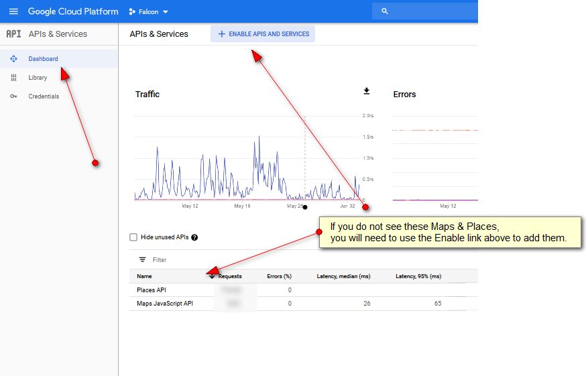Open the hamburger navigation menu

[13, 11]
